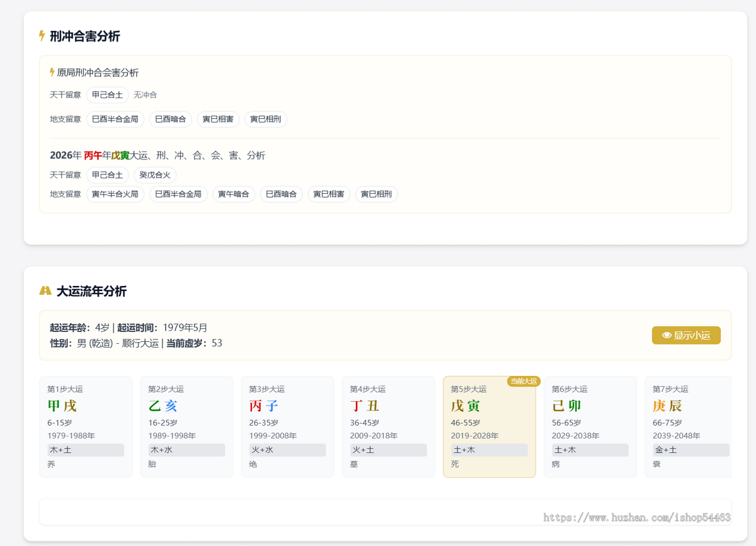Show minor luck with 显示小运 button
756x546 pixels.
pos(686,336)
